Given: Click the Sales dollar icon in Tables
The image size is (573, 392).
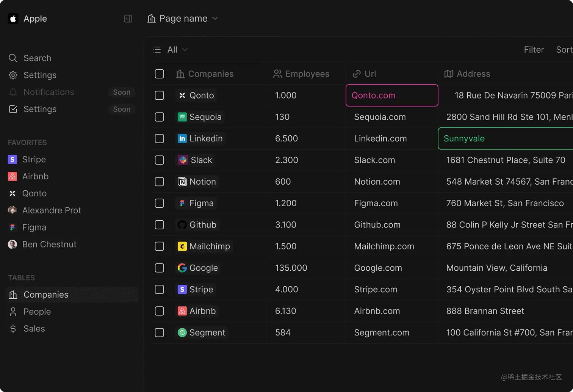Looking at the screenshot, I should pyautogui.click(x=13, y=329).
